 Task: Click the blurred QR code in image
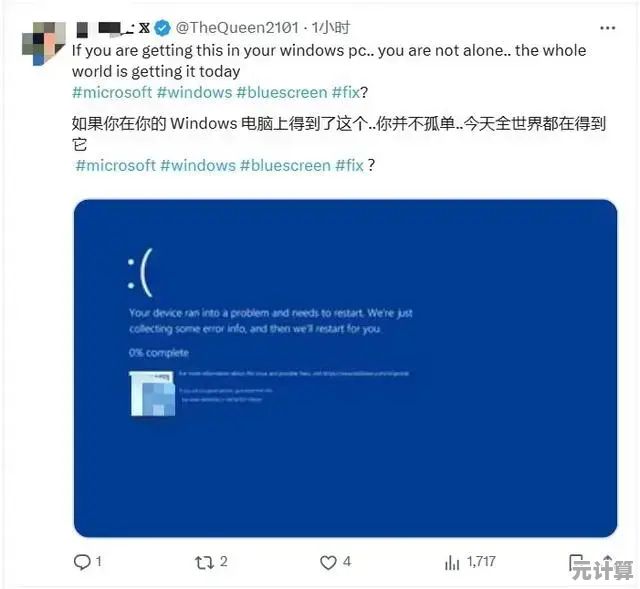click(x=153, y=393)
